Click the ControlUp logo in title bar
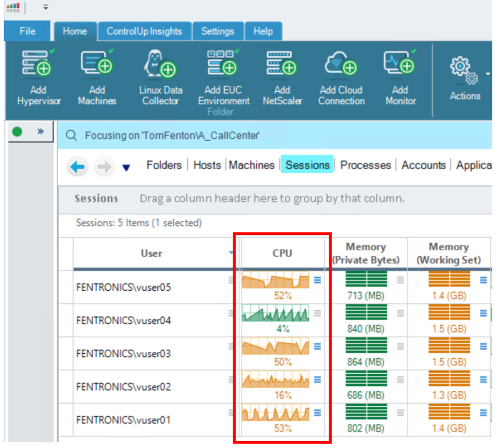The width and height of the screenshot is (497, 448). (x=13, y=7)
